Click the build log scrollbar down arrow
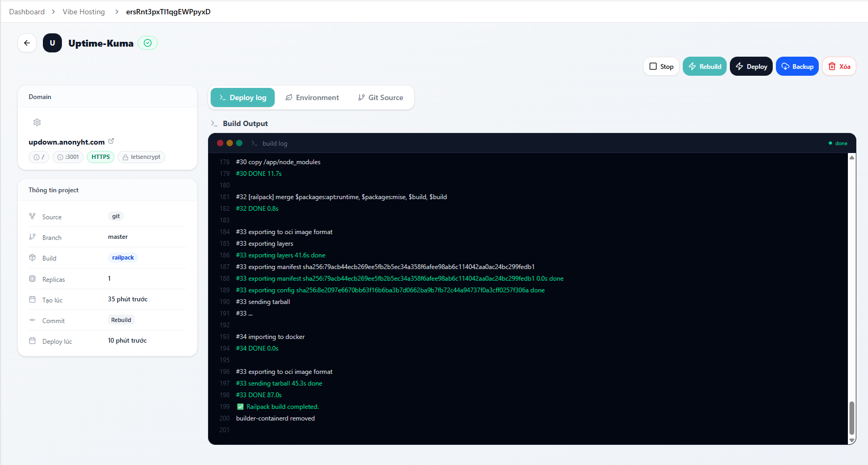Image resolution: width=868 pixels, height=465 pixels. click(852, 441)
